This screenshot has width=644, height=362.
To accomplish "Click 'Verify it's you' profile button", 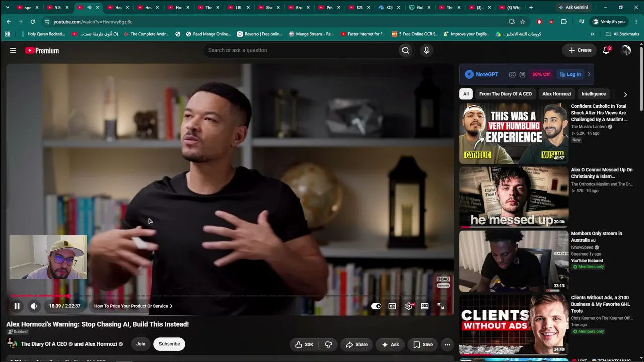I will coord(609,22).
